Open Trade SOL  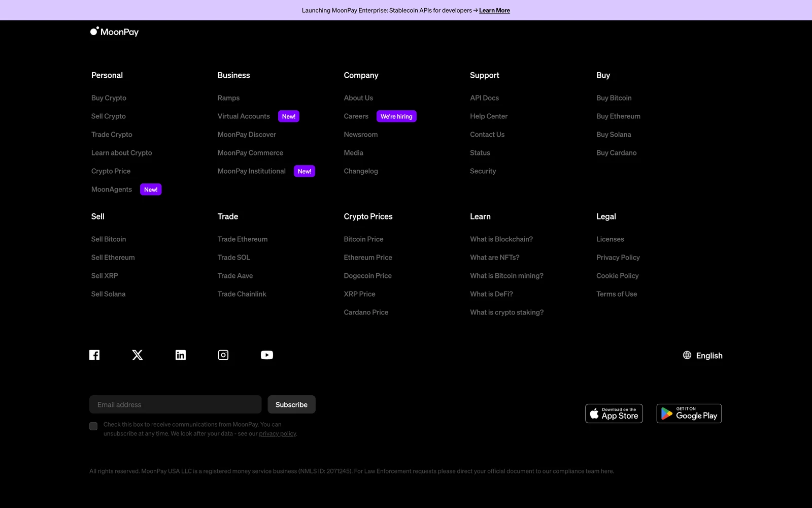[234, 258]
